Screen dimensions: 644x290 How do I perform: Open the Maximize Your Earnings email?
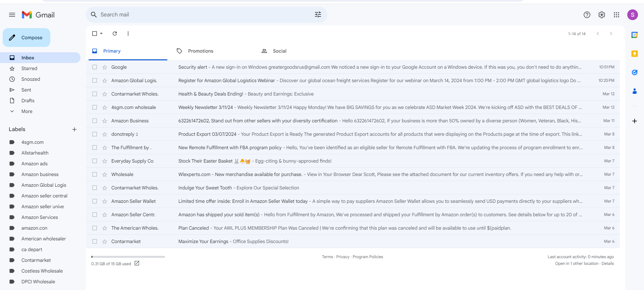(x=353, y=241)
